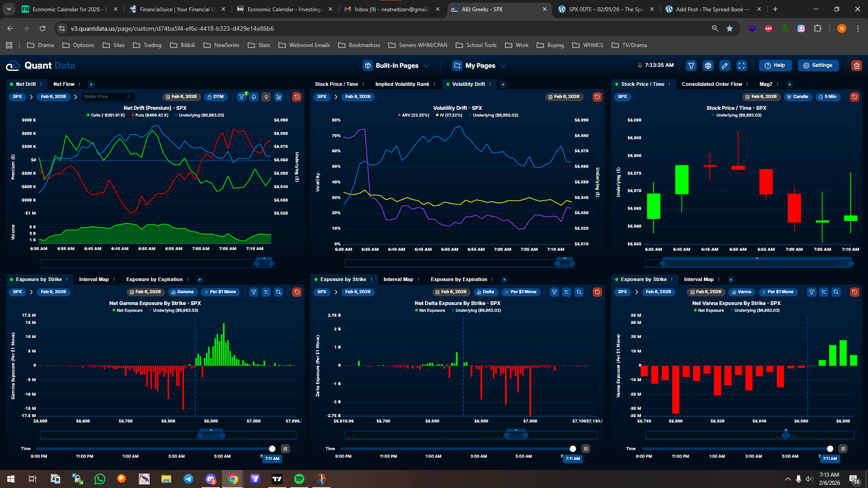The width and height of the screenshot is (868, 488).
Task: Enter fullscreen mode via expand icon
Action: 741,66
